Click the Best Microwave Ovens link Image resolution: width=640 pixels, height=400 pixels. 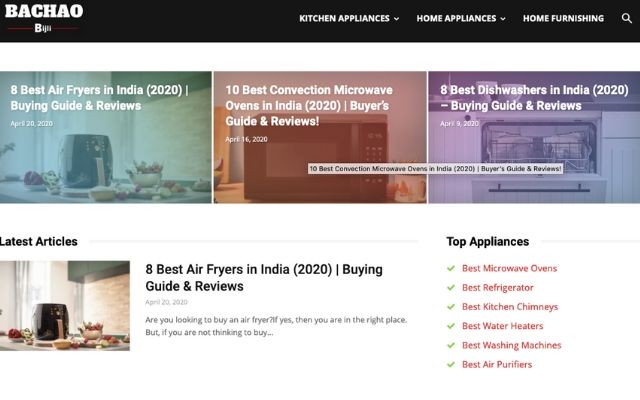point(509,268)
